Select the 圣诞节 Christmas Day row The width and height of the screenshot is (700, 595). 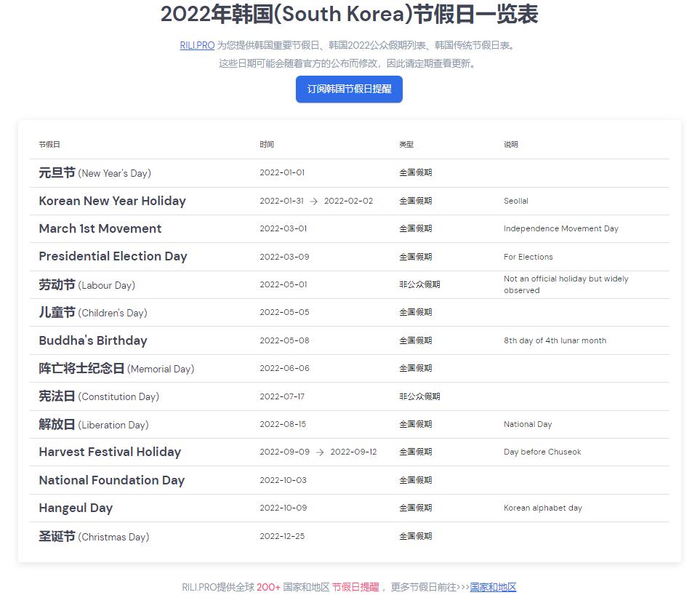[x=94, y=536]
